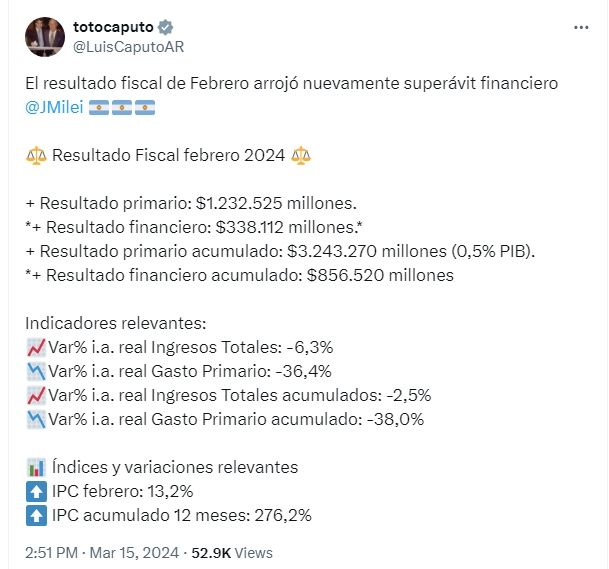The width and height of the screenshot is (609, 569).
Task: Click the scales emoji before Resultado Fiscal
Action: (35, 156)
